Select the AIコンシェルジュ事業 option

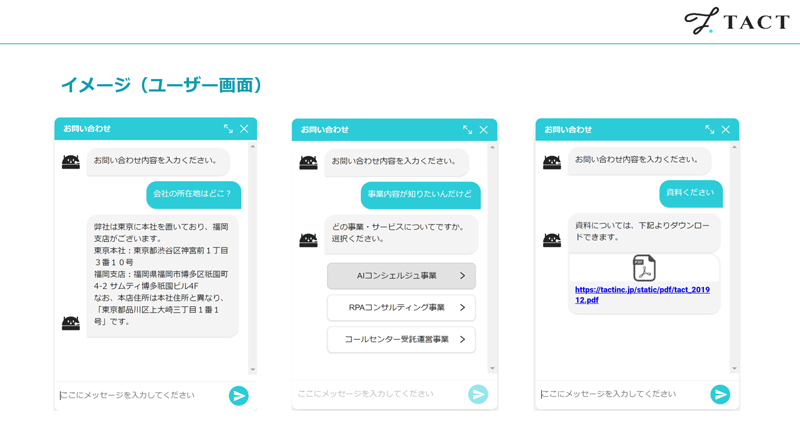click(401, 276)
